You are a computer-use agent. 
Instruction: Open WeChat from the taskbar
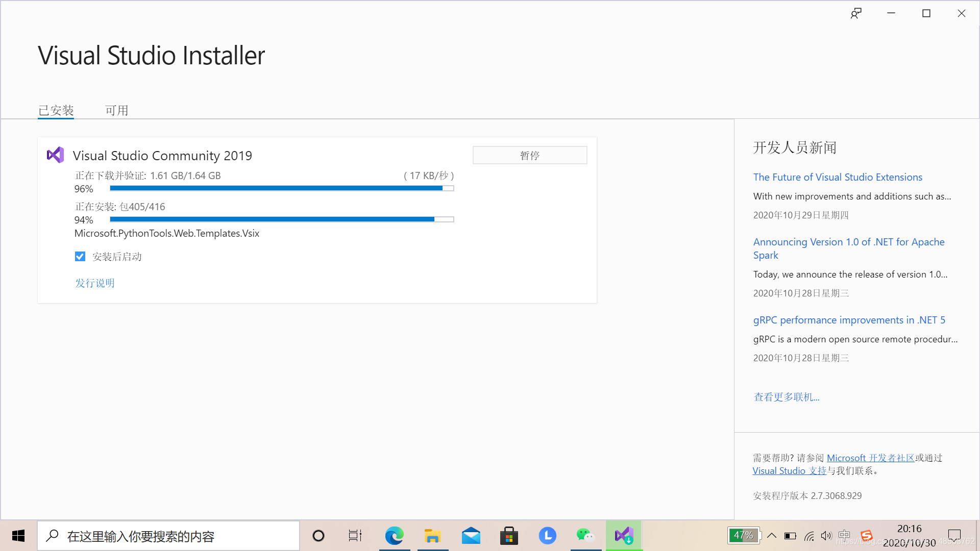point(585,536)
